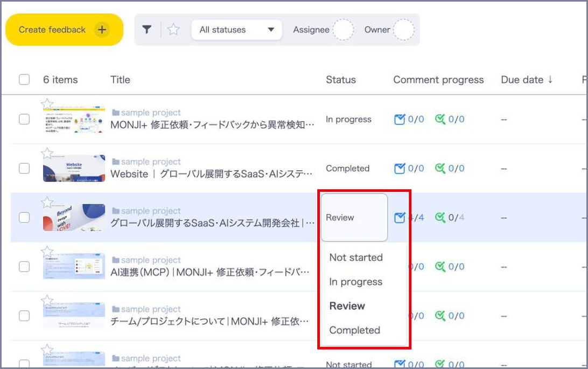Select In progress in status menu

(356, 282)
